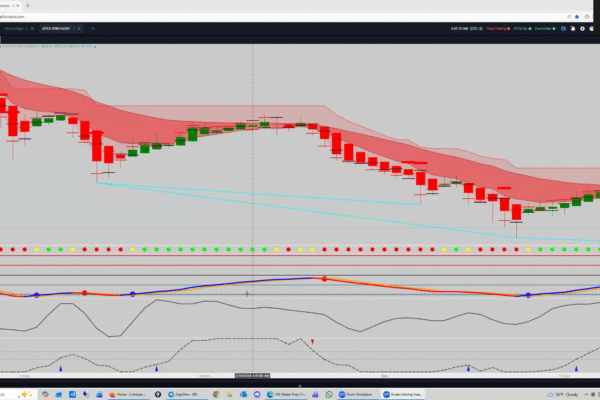Click the blue round icon beside Connected

[x=565, y=30]
